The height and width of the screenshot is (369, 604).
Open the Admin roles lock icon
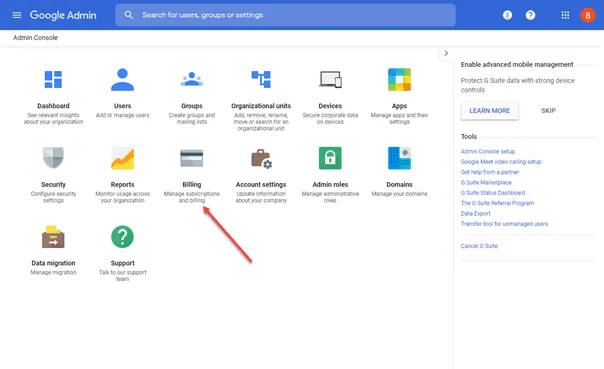point(330,158)
